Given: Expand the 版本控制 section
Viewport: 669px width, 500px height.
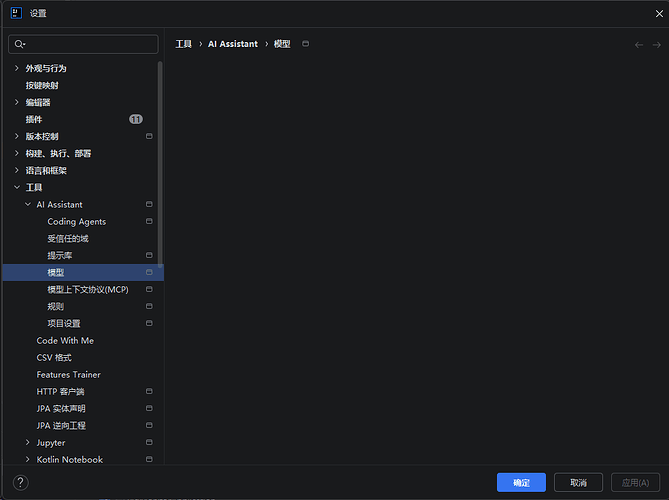Looking at the screenshot, I should coord(17,136).
